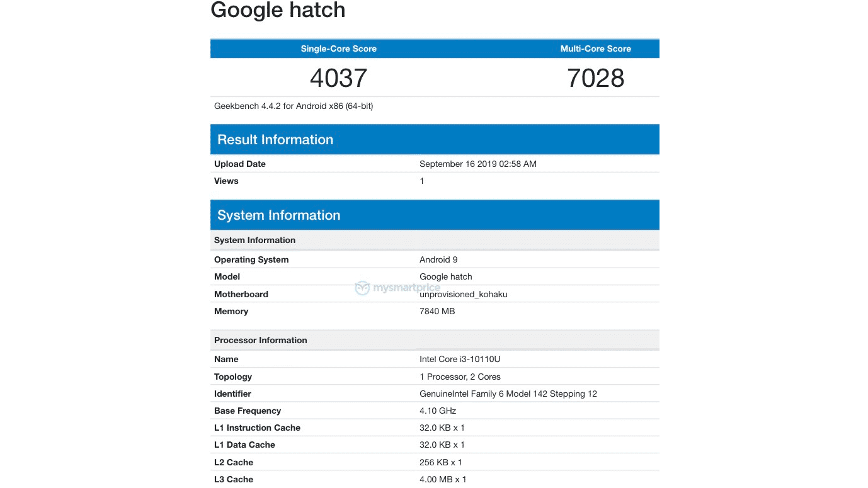Select the "Topology" row label
This screenshot has height=488, width=868.
pos(233,377)
